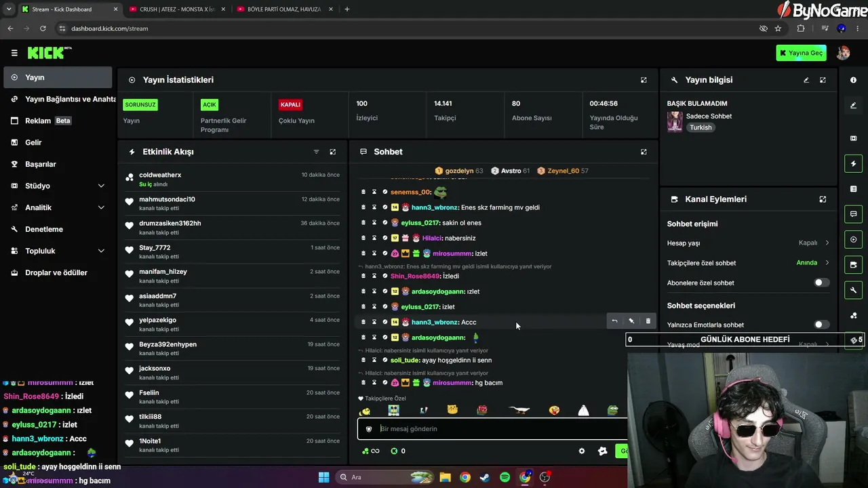Open hann3_wbronz's profile from Accc message
The image size is (868, 488).
[x=435, y=322]
